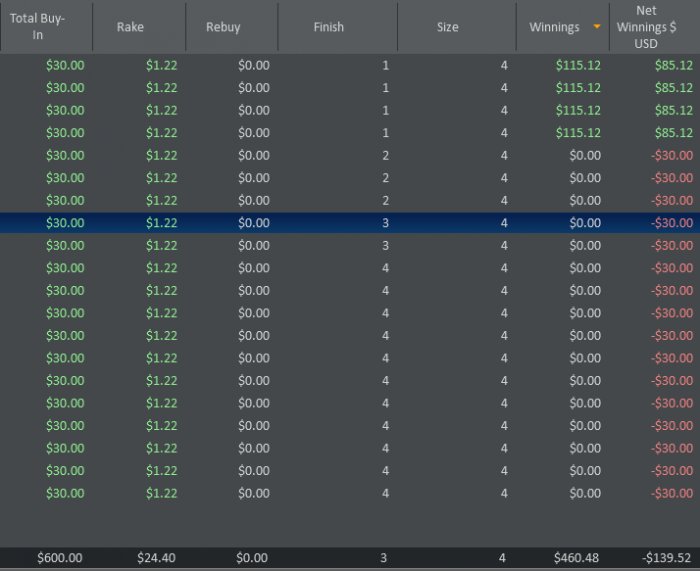Click the Finish value 3 in summary row

383,558
